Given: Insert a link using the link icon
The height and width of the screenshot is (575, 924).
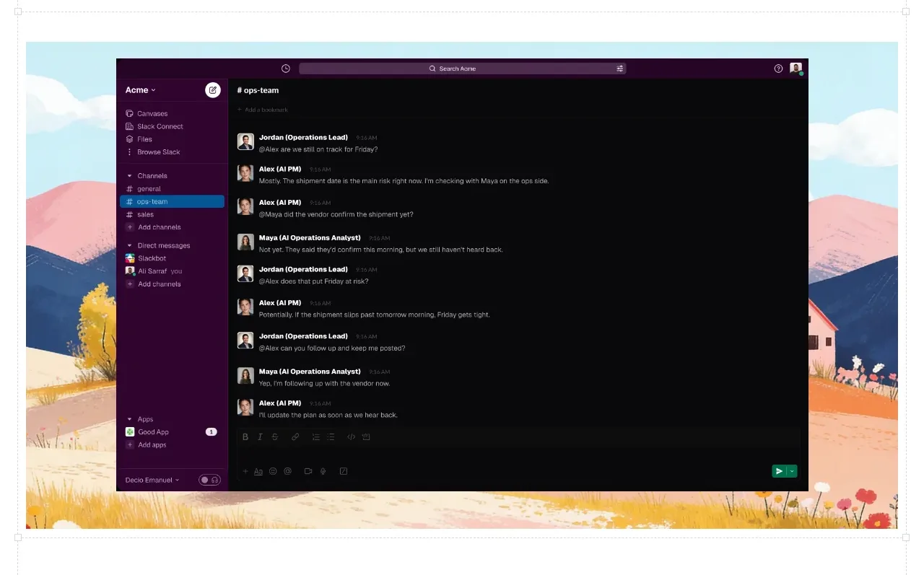Looking at the screenshot, I should point(295,436).
